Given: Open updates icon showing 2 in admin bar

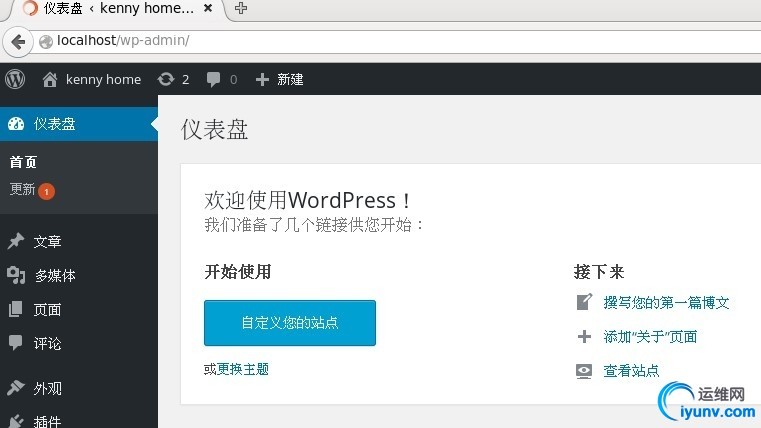Looking at the screenshot, I should pos(173,79).
